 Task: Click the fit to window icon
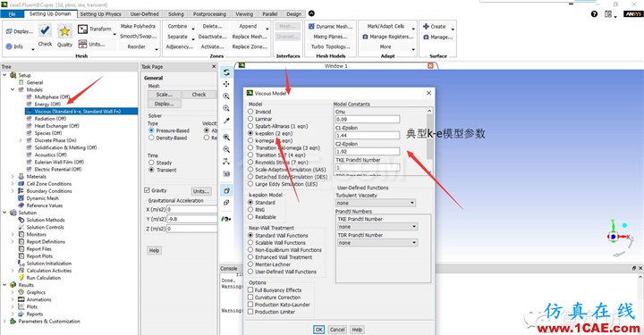226,138
